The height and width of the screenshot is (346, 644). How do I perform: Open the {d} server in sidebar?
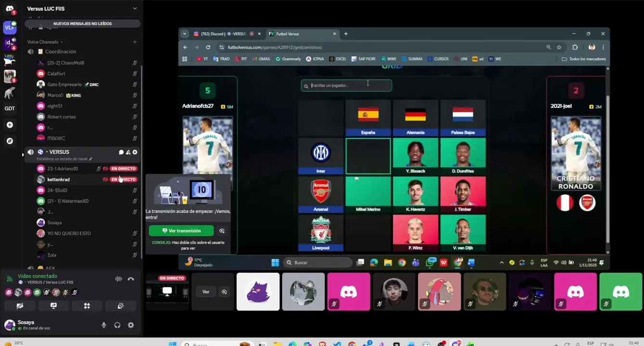tap(10, 44)
